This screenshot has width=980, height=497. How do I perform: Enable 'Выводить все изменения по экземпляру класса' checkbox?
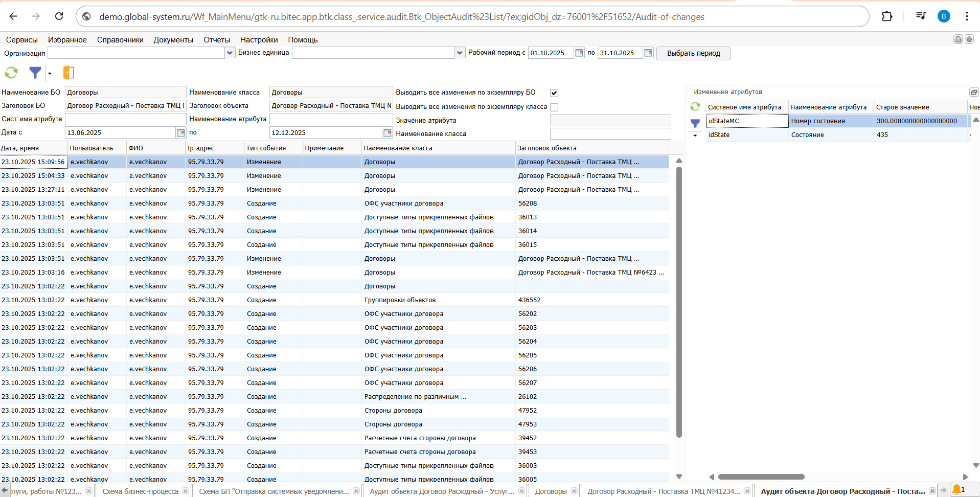point(554,107)
